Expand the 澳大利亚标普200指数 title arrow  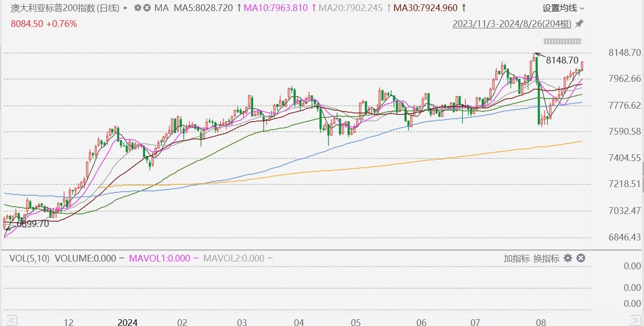[x=126, y=8]
